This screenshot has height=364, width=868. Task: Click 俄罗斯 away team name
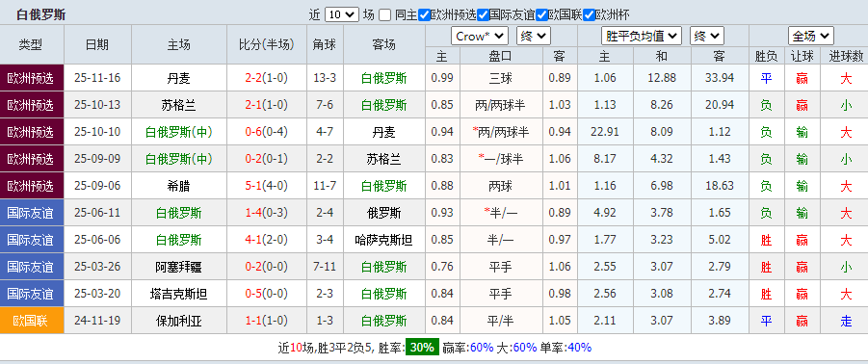coord(384,213)
